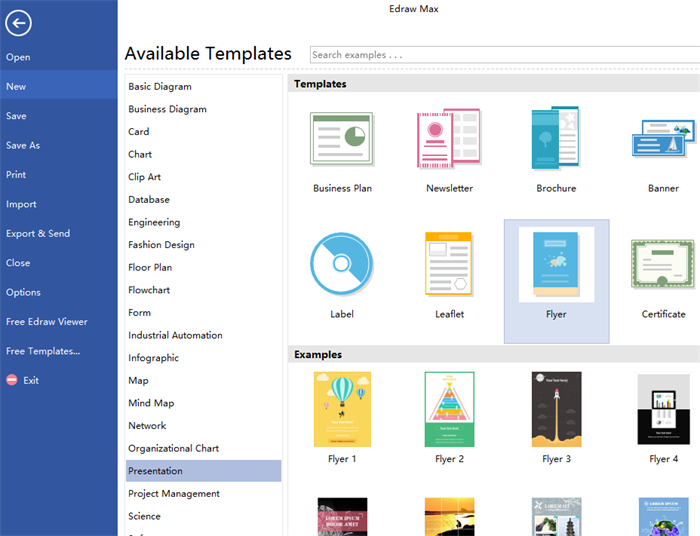Screen dimensions: 700x536
Task: Select the Brochure template icon
Action: tap(555, 138)
